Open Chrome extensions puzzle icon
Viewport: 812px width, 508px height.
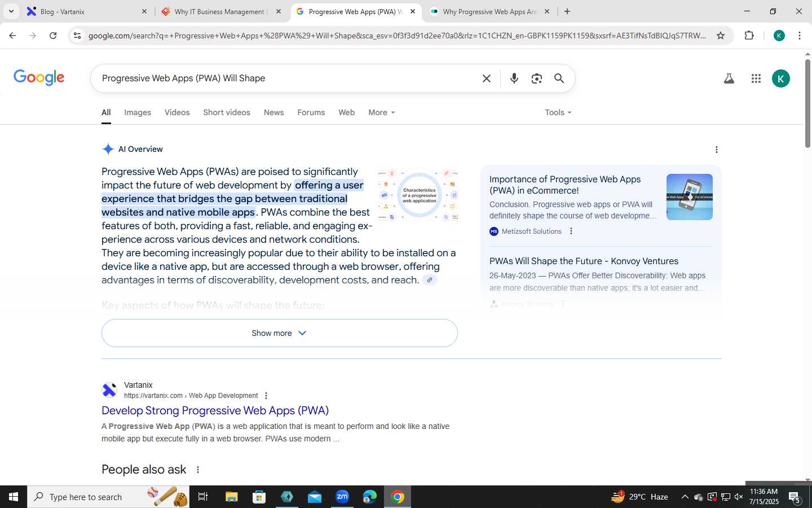(749, 36)
